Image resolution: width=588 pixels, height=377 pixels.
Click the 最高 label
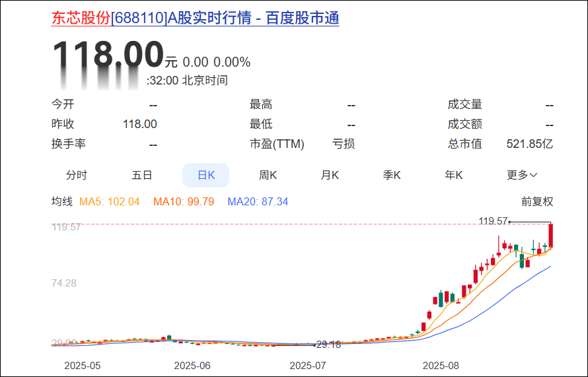coord(261,104)
